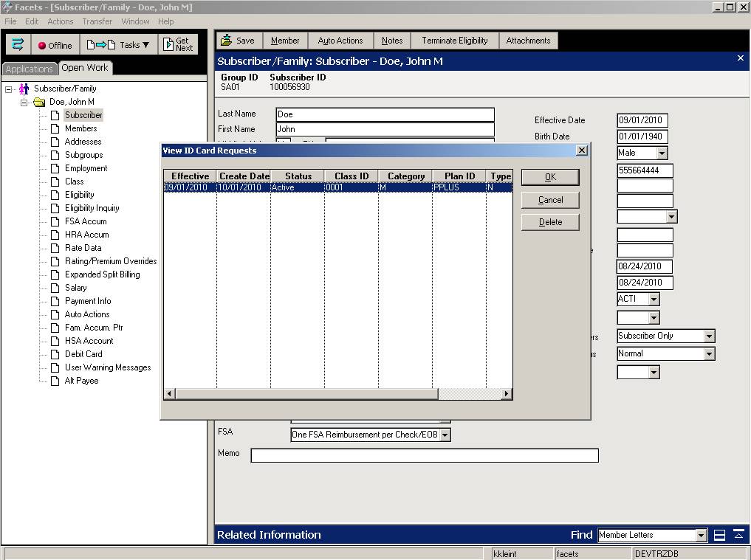The width and height of the screenshot is (751, 560).
Task: Toggle the Offline status button
Action: (x=55, y=45)
